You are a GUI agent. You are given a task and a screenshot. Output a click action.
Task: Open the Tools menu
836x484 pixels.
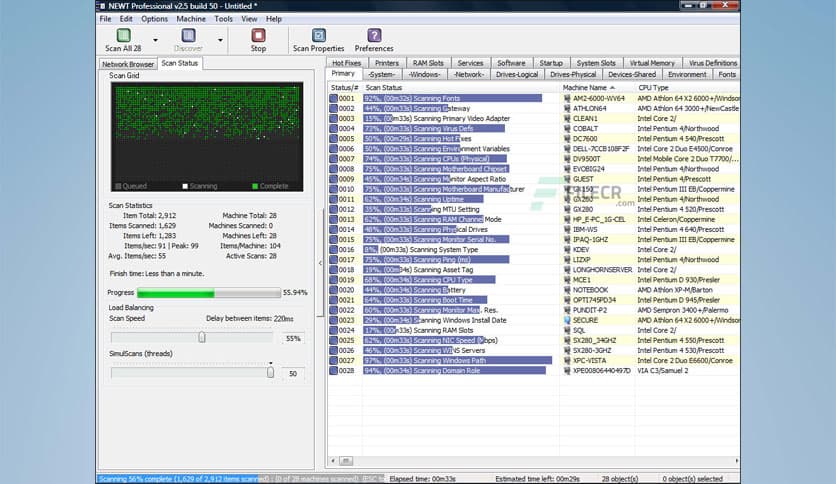pyautogui.click(x=223, y=19)
